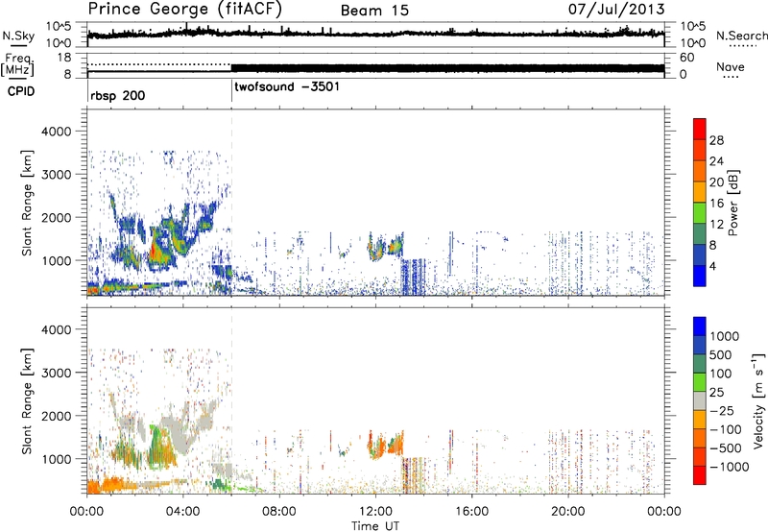This screenshot has width=768, height=532.
Task: Click the '28' value on Power colorbar
Action: click(716, 140)
